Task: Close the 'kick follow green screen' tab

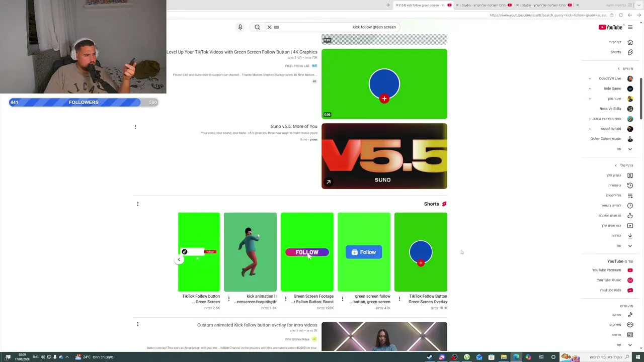Action: (397, 5)
